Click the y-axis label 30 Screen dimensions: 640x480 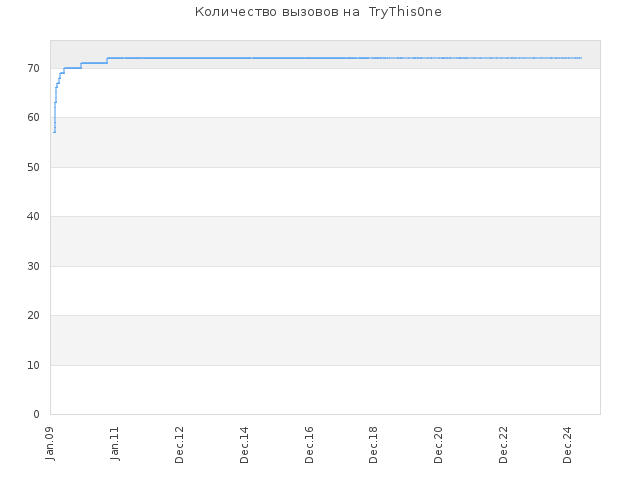(x=33, y=267)
